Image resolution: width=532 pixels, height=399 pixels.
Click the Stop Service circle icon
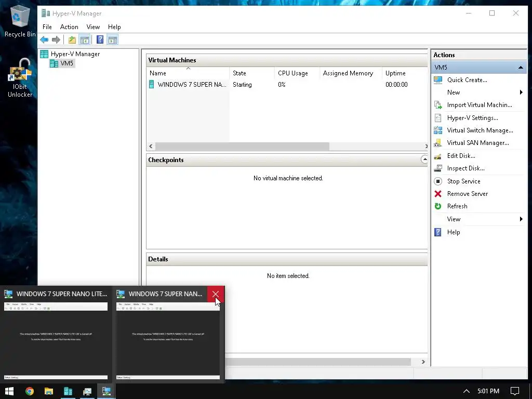pos(438,181)
